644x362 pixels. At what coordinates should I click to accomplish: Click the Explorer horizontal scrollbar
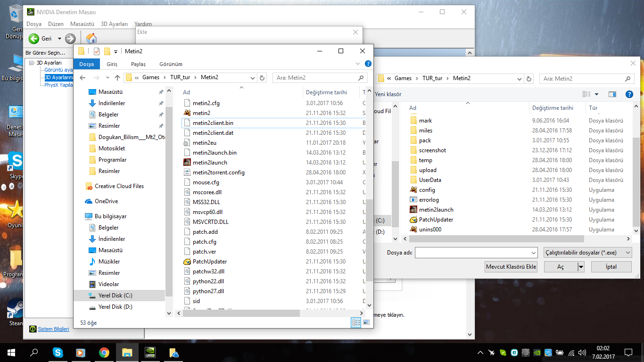[x=240, y=313]
